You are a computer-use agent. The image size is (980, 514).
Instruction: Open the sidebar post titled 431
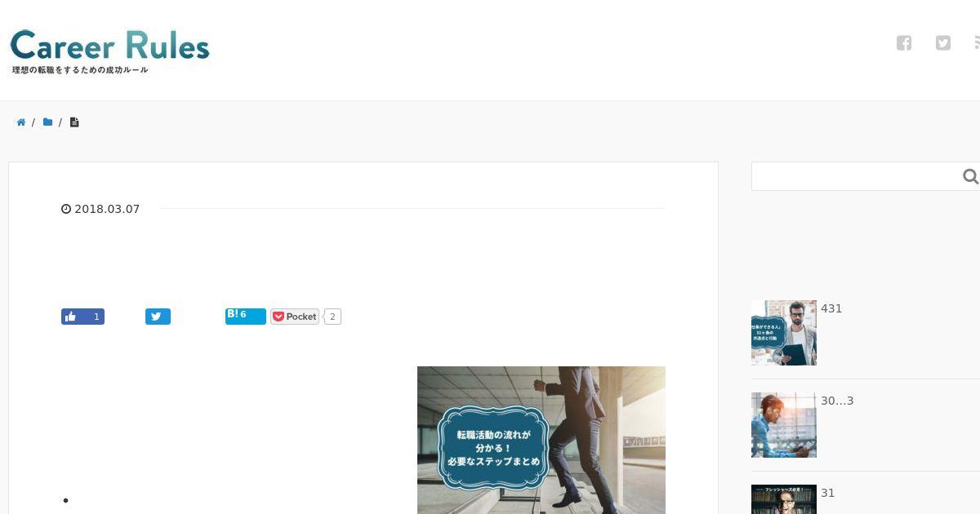click(831, 308)
